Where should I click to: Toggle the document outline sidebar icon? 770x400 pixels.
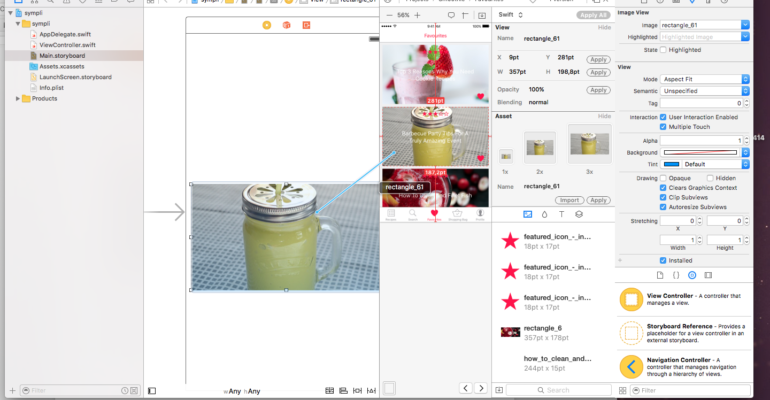[152, 391]
